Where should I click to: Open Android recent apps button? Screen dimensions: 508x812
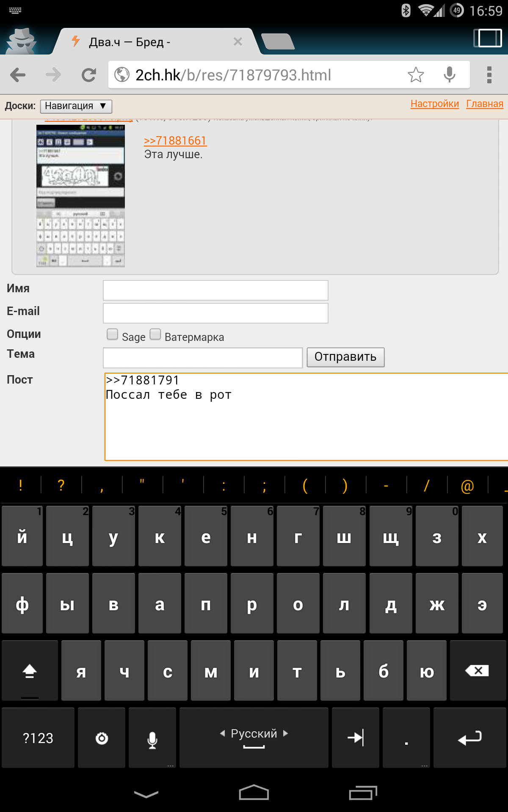tap(363, 793)
